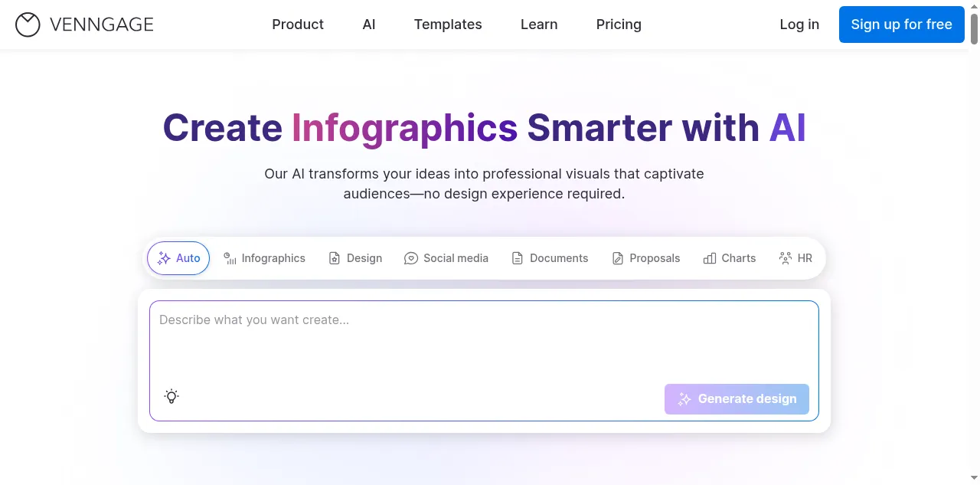The height and width of the screenshot is (485, 980).
Task: Focus the describe what you want field
Action: coord(484,341)
